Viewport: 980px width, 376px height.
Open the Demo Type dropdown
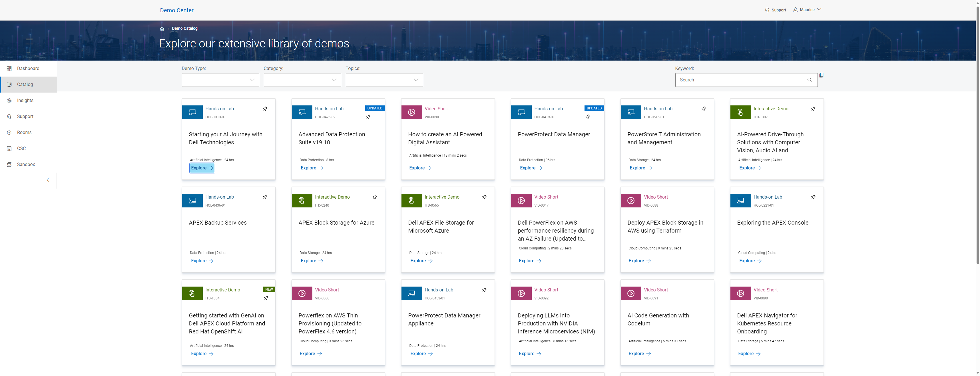click(x=220, y=80)
